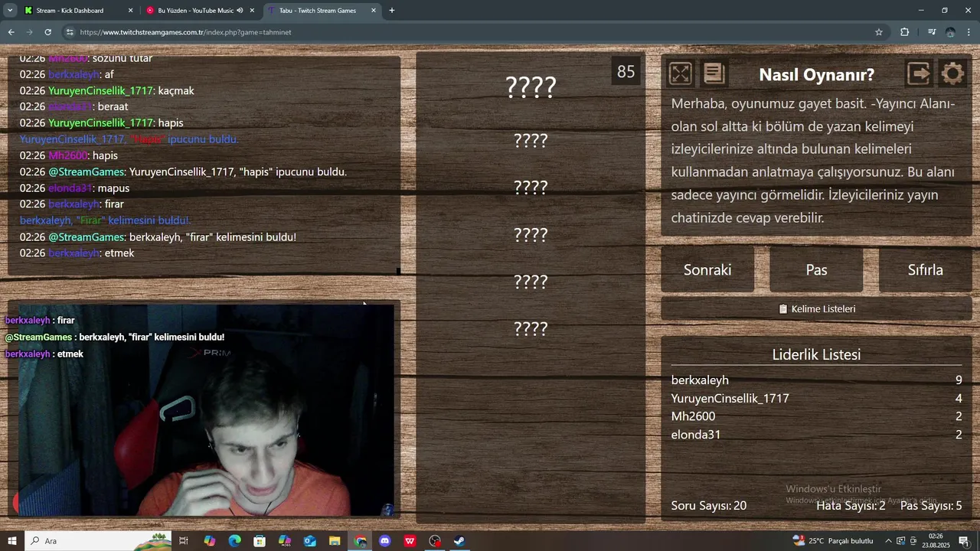Screen dimensions: 980x551
Task: Select YuruyenCinsellik_1717 in the leaderboard
Action: [730, 399]
